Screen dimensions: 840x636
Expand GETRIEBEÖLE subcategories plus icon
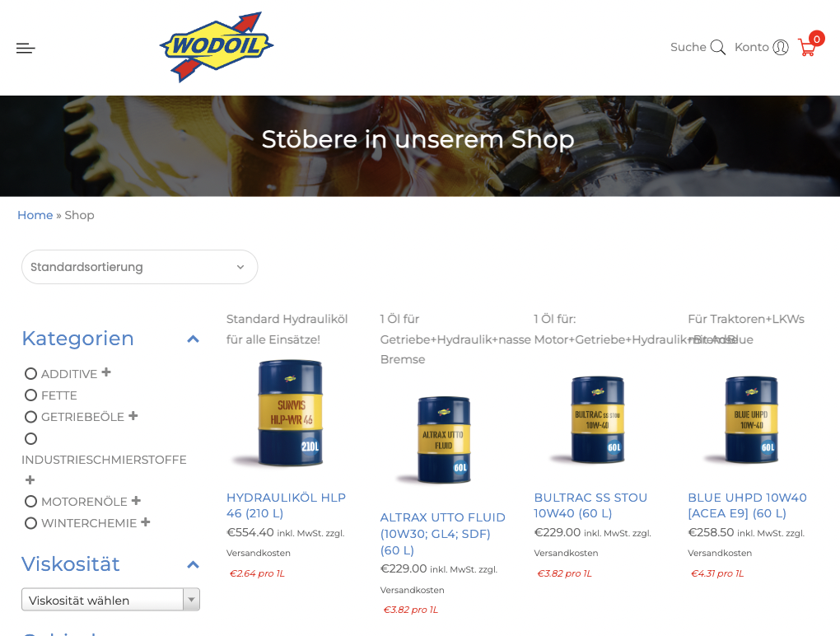133,416
